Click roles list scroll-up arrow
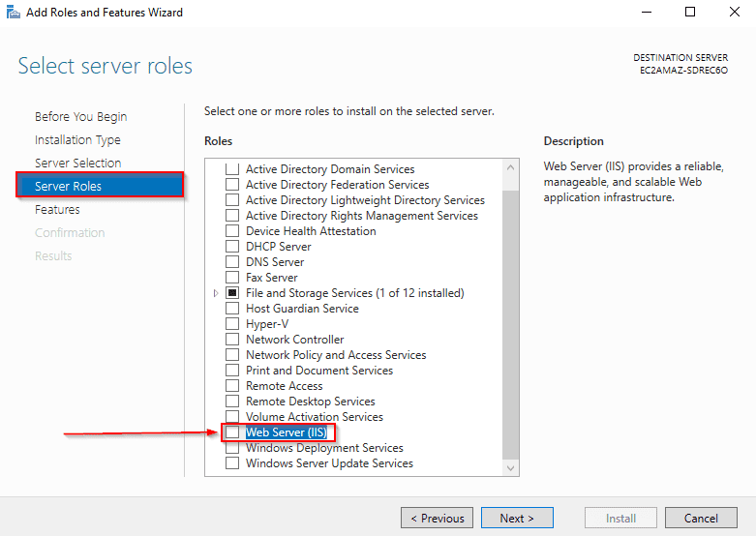The width and height of the screenshot is (756, 536). [x=510, y=167]
